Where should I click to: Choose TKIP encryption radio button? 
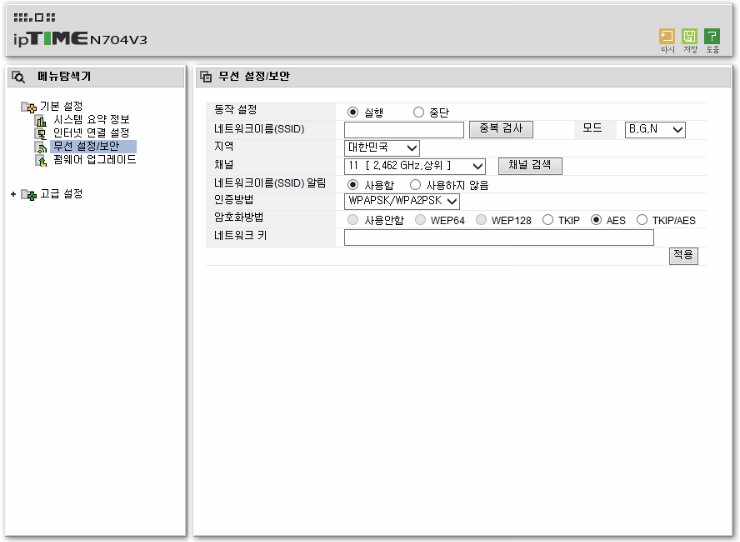(547, 220)
